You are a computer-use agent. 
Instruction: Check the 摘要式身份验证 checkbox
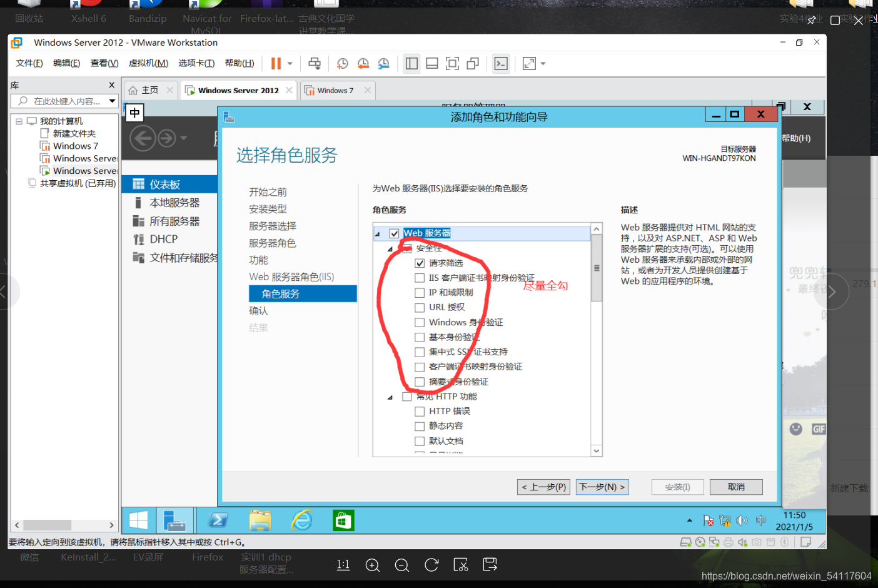point(420,382)
